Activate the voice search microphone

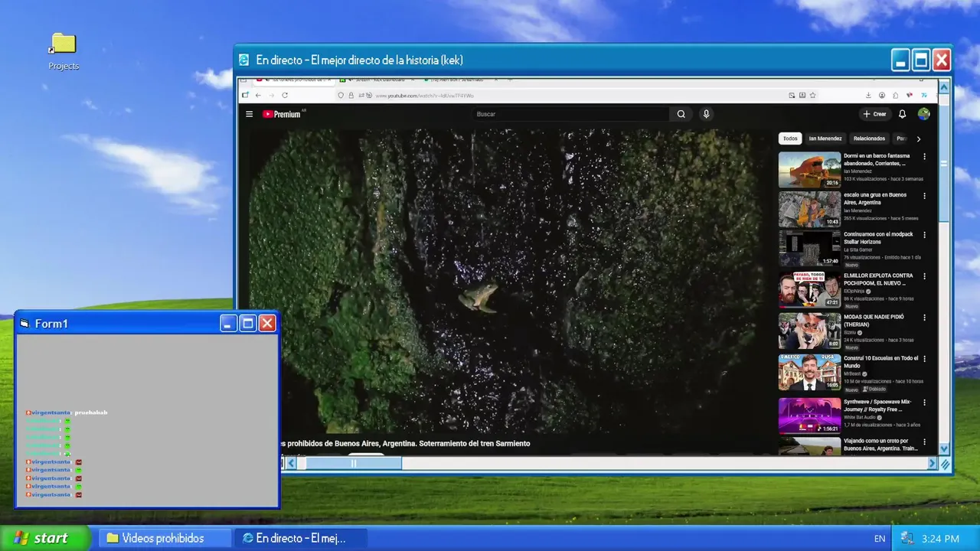(706, 114)
